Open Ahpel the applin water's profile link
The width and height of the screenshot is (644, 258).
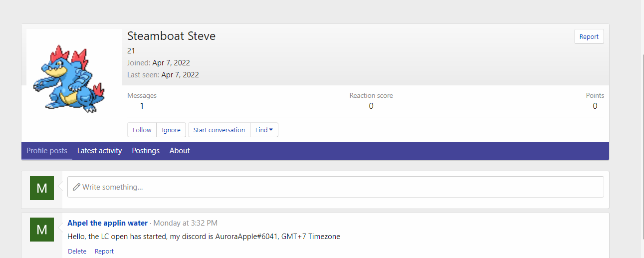click(107, 223)
